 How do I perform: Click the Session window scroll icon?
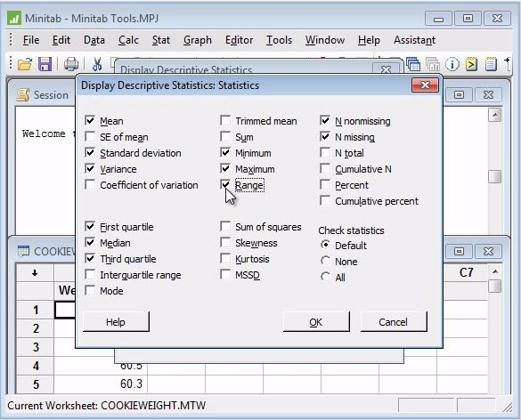click(x=23, y=95)
